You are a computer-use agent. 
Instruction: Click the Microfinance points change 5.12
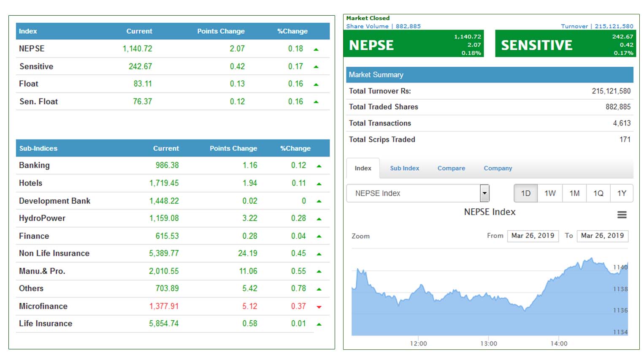click(x=249, y=306)
